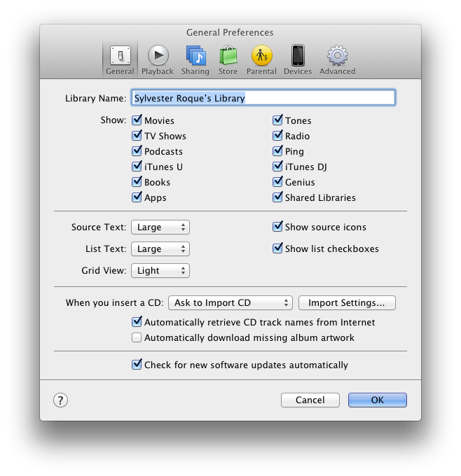Toggle the iTunes U checkbox
Image resolution: width=461 pixels, height=476 pixels.
pyautogui.click(x=137, y=167)
